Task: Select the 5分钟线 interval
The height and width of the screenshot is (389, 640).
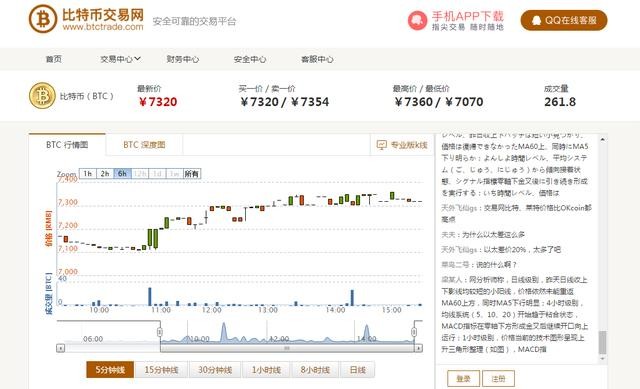Action: 110,370
